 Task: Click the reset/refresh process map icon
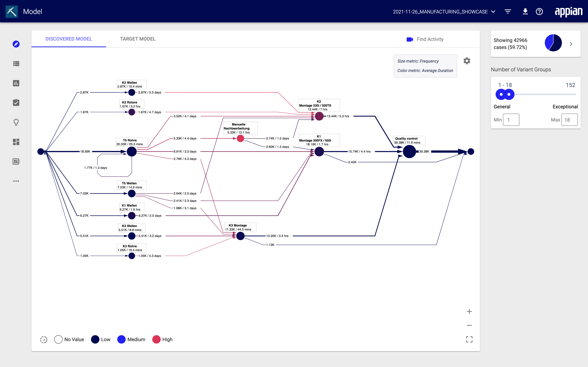pos(44,339)
